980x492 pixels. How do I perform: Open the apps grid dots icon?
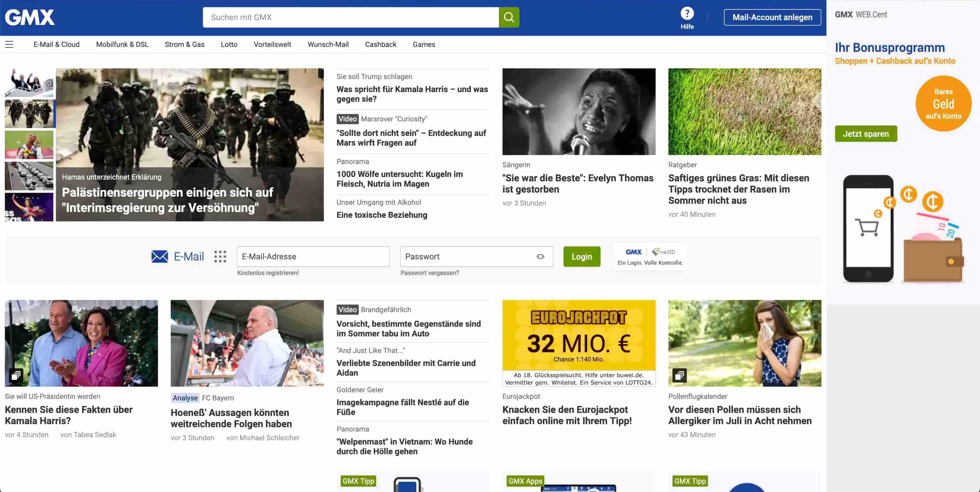coord(220,256)
